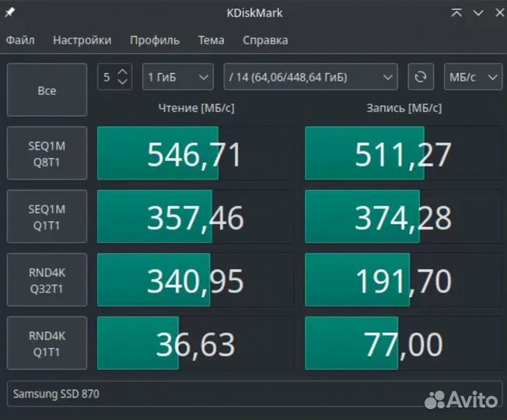Viewport: 507px width, 420px height.
Task: Open the 1 ГиБ test size dropdown
Action: coord(179,77)
